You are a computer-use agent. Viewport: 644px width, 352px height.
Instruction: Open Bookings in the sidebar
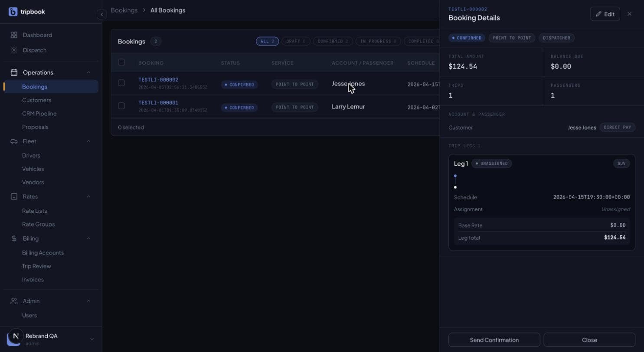[51, 87]
